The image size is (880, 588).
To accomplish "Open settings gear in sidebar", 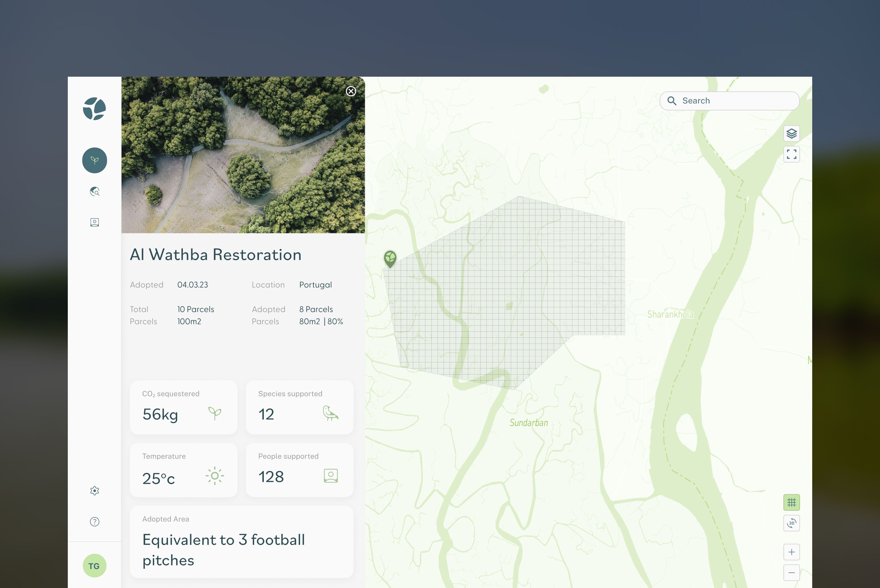I will [95, 491].
